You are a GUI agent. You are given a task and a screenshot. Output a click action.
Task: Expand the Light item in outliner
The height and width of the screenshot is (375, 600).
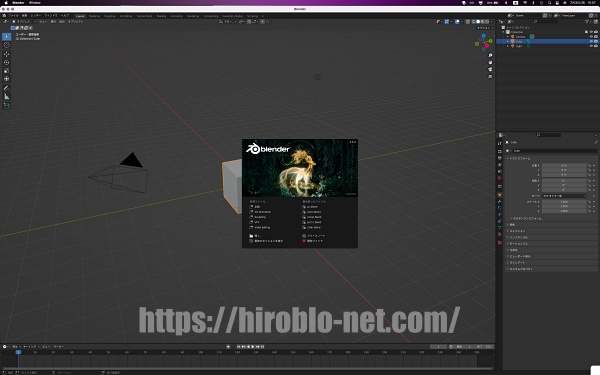pyautogui.click(x=508, y=46)
